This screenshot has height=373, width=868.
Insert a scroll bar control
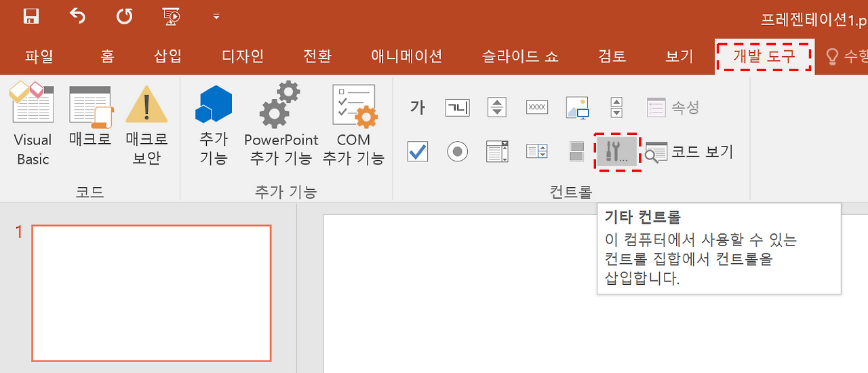tap(616, 107)
